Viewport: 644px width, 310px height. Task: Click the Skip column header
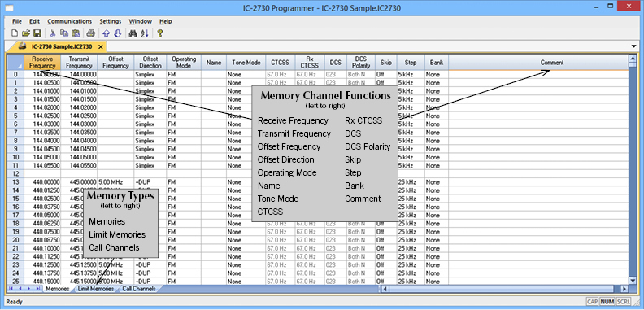coord(386,63)
